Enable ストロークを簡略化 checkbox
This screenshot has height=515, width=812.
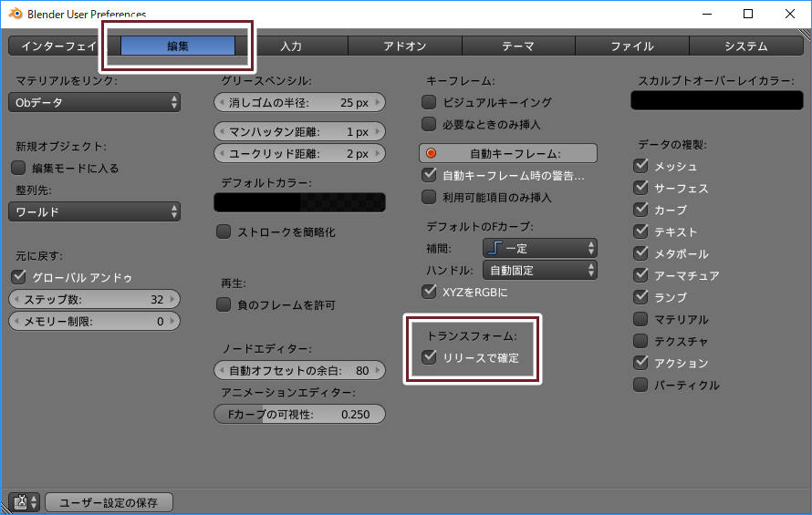pos(224,232)
